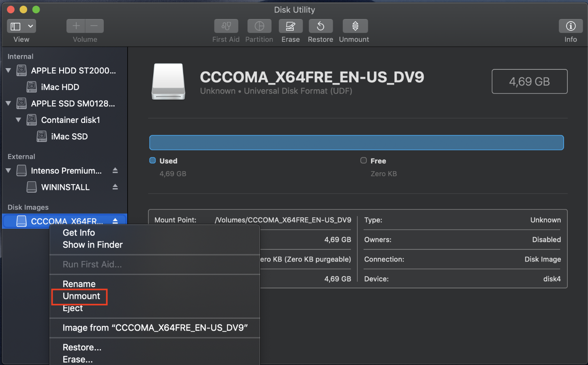Click the Restore toolbar icon
The image size is (588, 365).
point(321,26)
